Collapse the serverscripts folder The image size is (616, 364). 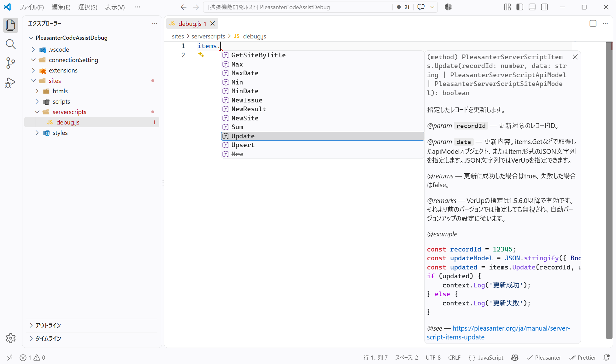pos(37,112)
